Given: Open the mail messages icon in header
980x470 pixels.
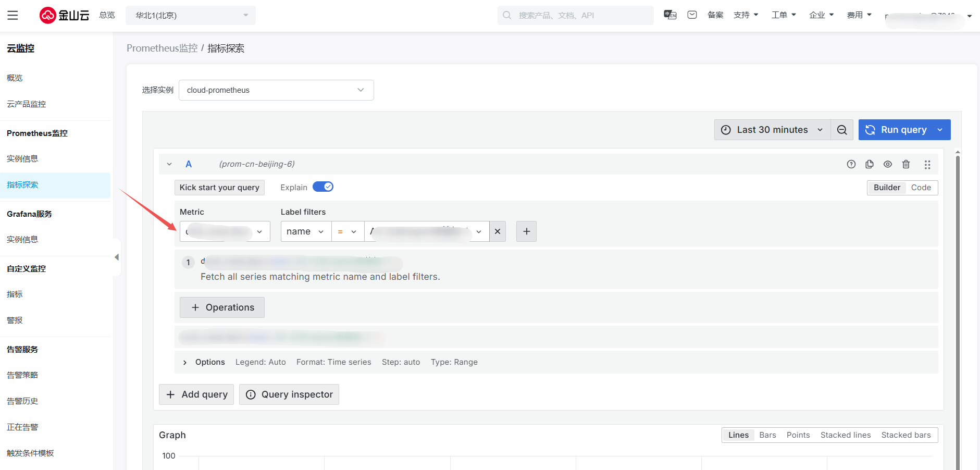Looking at the screenshot, I should point(692,15).
